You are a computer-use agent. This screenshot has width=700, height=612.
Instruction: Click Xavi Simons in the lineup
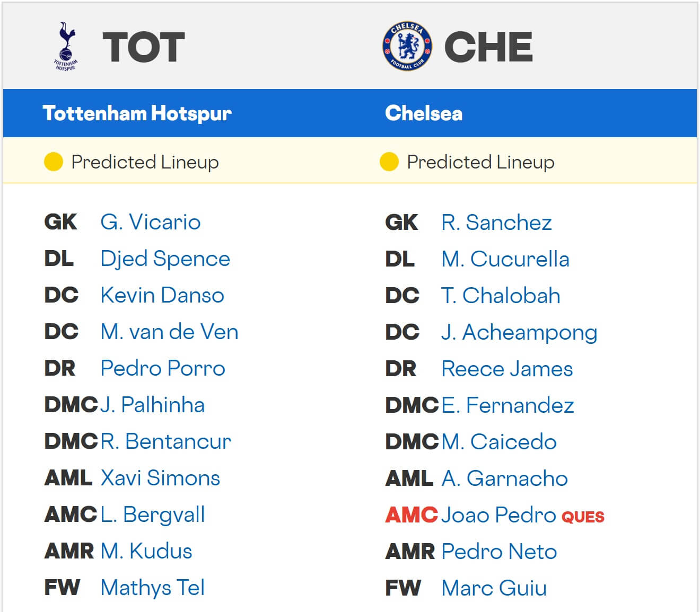160,478
